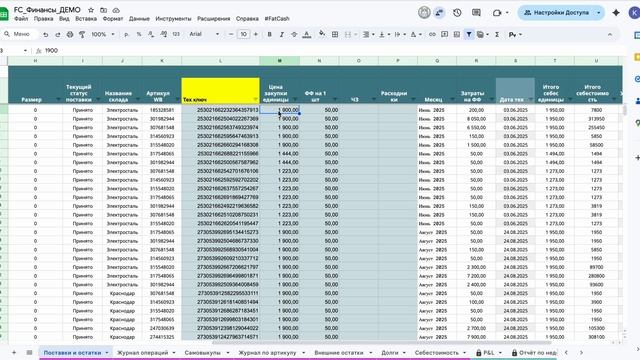Image resolution: width=640 pixels, height=360 pixels.
Task: Toggle bold formatting
Action: click(x=269, y=35)
